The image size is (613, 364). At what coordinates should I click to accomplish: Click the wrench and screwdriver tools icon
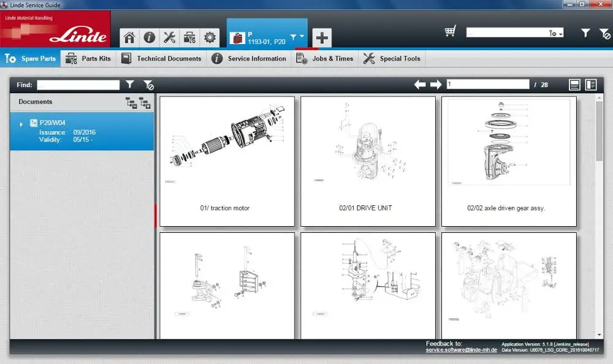[x=170, y=37]
